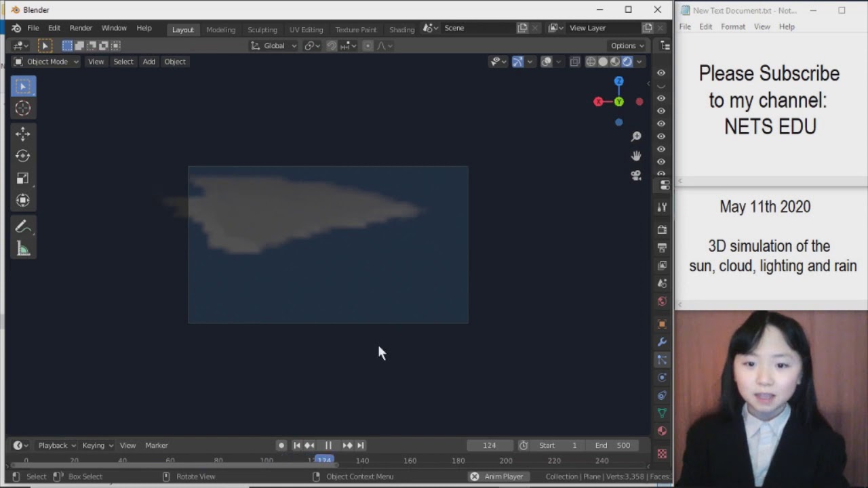Click the hand pan view icon

point(636,156)
